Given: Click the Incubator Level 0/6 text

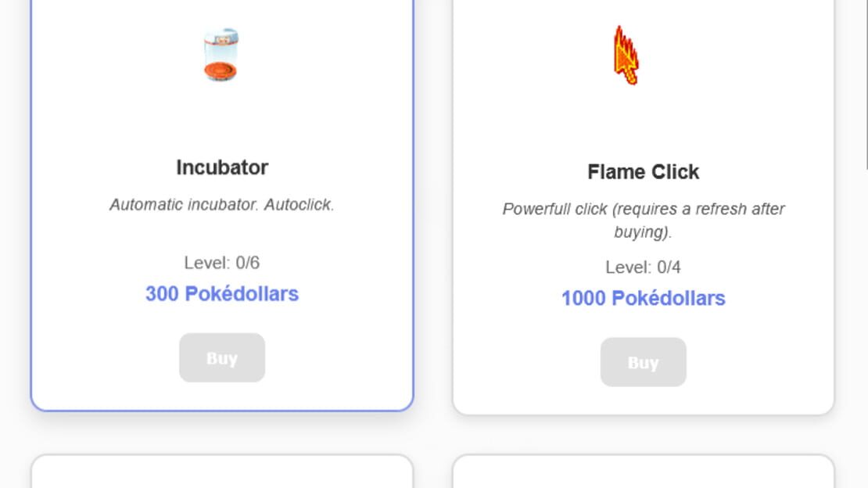Looking at the screenshot, I should pyautogui.click(x=222, y=263).
